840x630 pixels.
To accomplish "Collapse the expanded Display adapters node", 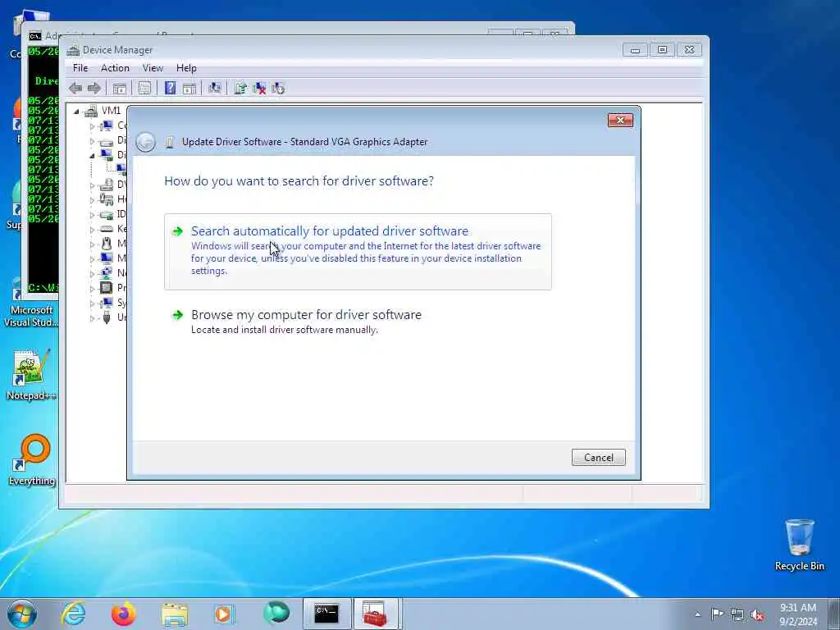I will coord(92,156).
